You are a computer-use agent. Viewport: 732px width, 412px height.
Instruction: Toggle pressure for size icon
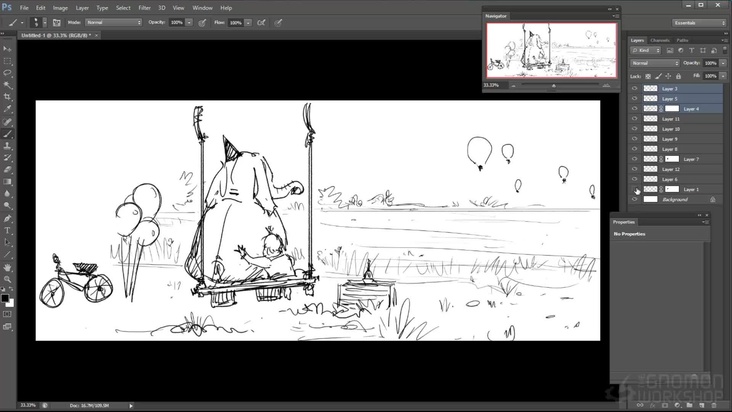click(x=278, y=22)
